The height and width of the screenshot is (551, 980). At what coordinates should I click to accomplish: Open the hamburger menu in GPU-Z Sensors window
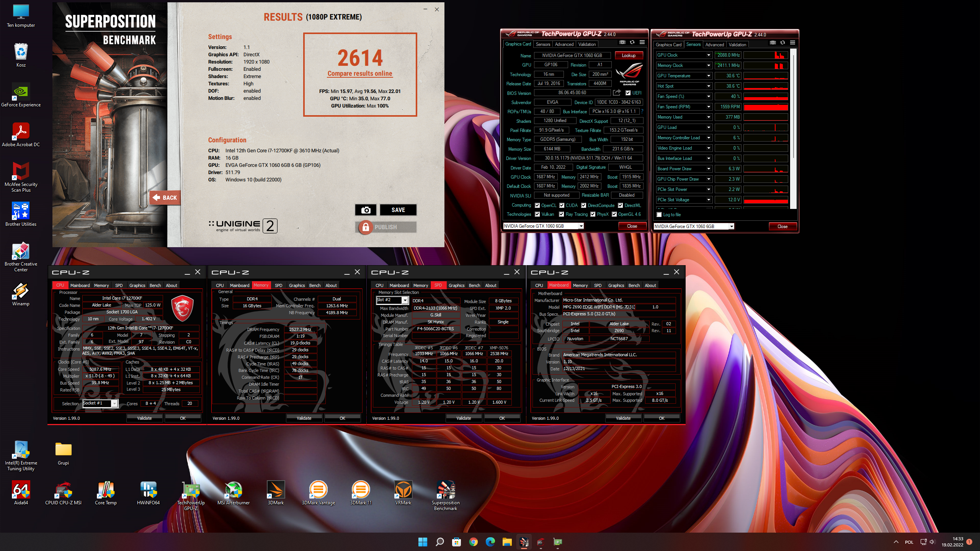[x=793, y=43]
